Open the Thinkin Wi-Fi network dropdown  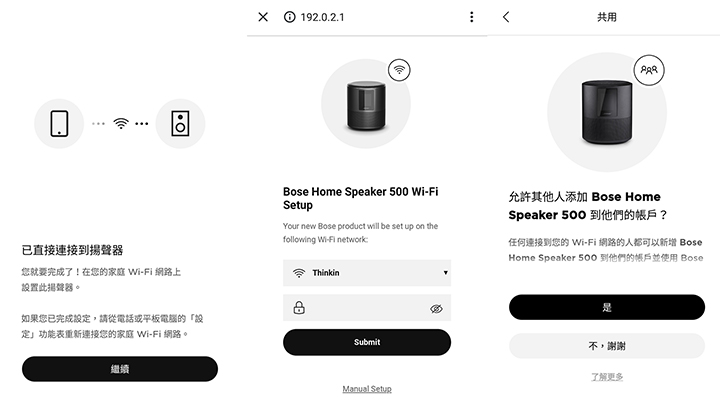pyautogui.click(x=367, y=273)
